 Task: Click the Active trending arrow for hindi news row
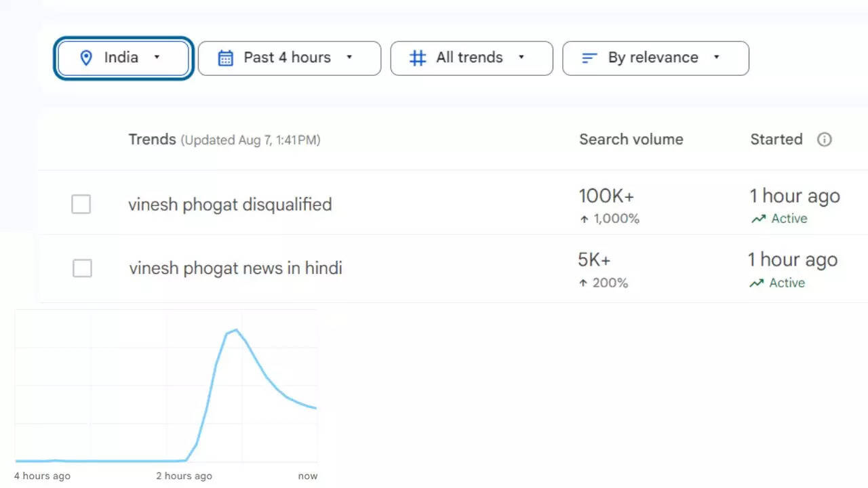(x=756, y=283)
